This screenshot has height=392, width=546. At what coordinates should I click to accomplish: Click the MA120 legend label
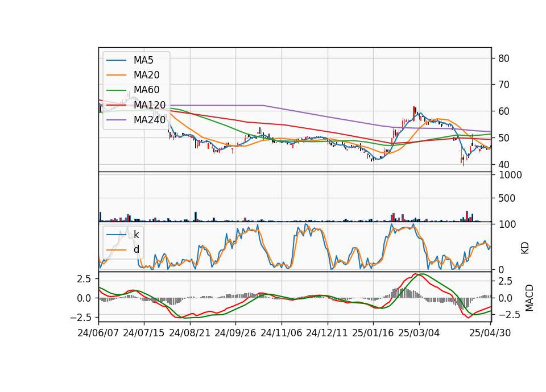point(150,105)
